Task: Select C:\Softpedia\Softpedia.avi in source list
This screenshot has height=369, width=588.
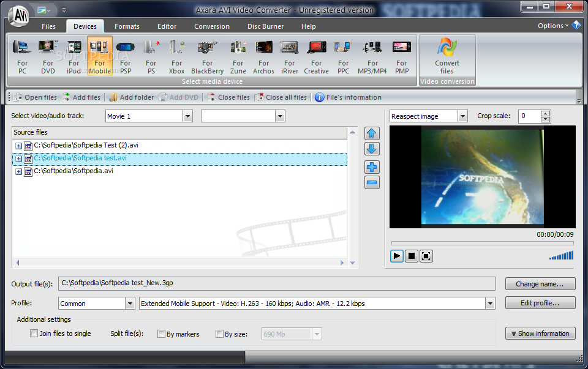Action: tap(73, 171)
